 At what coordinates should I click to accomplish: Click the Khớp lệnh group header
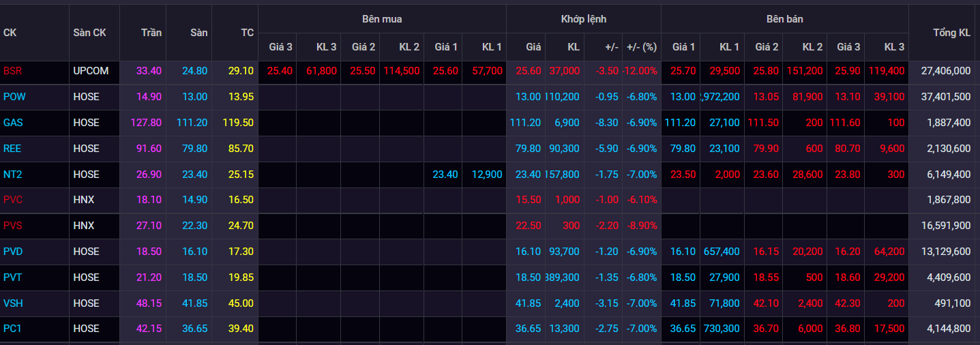point(583,19)
